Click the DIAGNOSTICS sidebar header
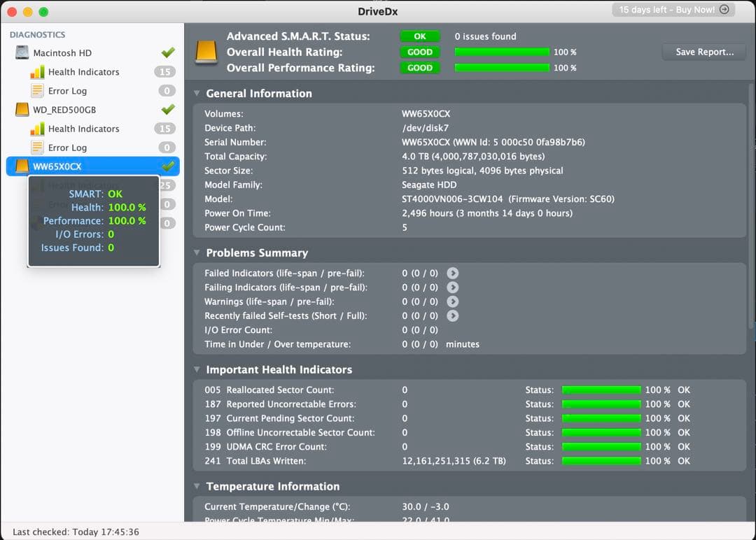Viewport: 756px width, 540px height. coord(37,35)
